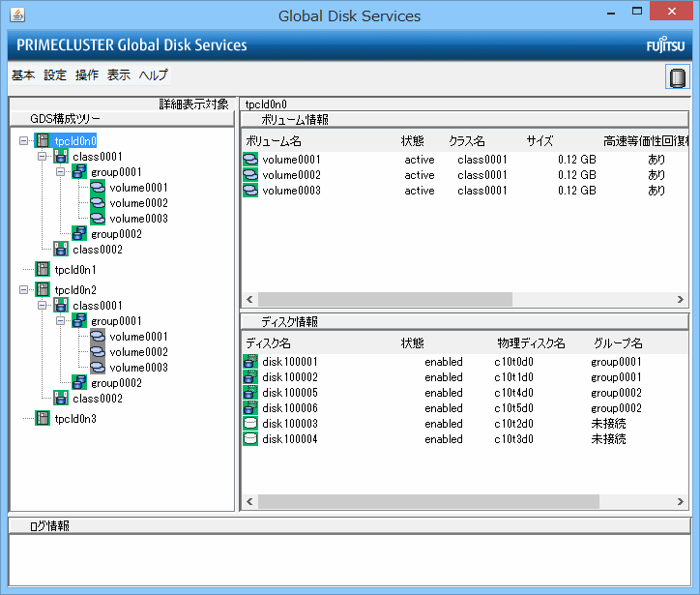Click disk100003 unconnected disk icon
The image size is (700, 595).
coord(250,423)
